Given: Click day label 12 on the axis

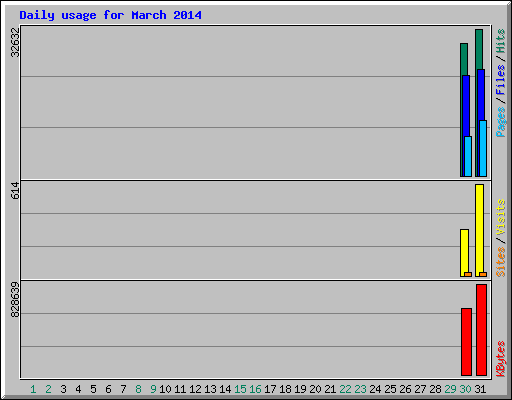Looking at the screenshot, I should coord(195,389).
